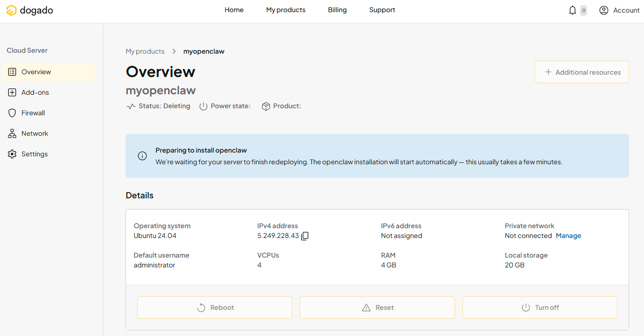Open My products in top navigation
644x336 pixels.
tap(286, 10)
